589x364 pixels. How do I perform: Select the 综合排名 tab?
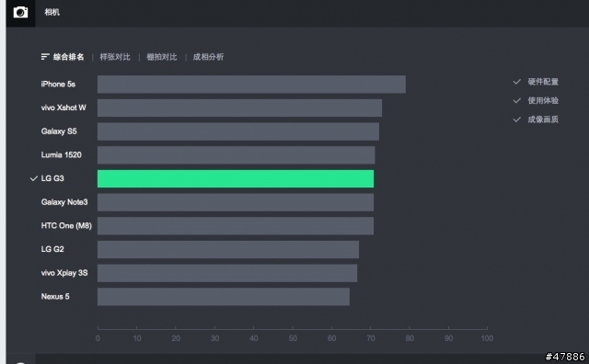(68, 57)
